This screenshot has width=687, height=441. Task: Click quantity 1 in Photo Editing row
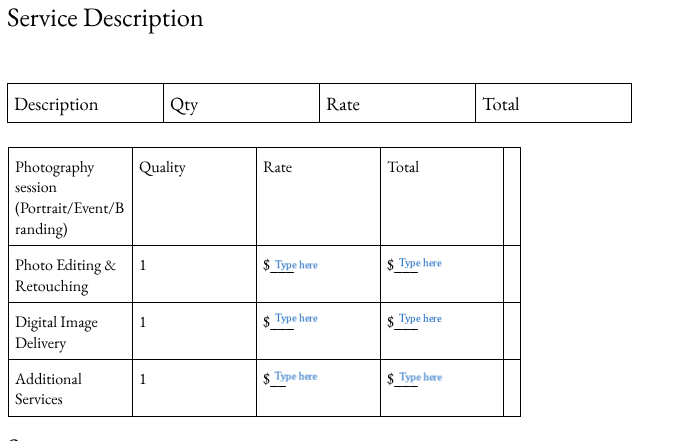tap(143, 265)
